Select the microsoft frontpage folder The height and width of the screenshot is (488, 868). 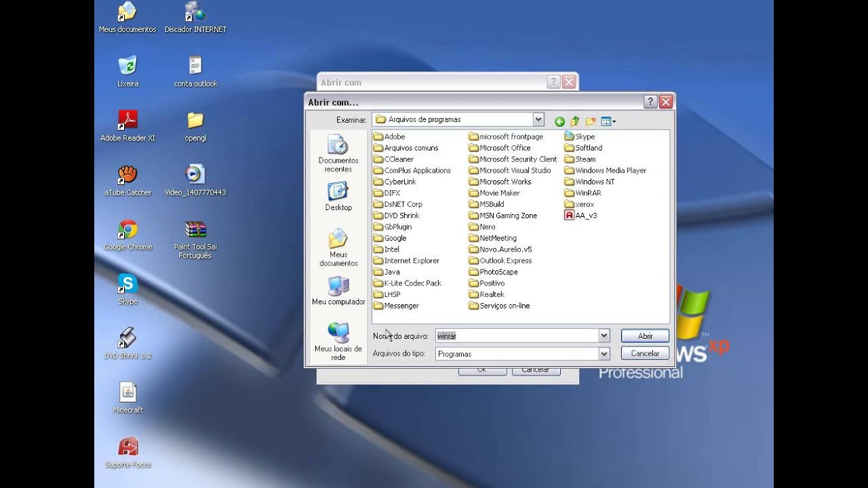tap(506, 136)
